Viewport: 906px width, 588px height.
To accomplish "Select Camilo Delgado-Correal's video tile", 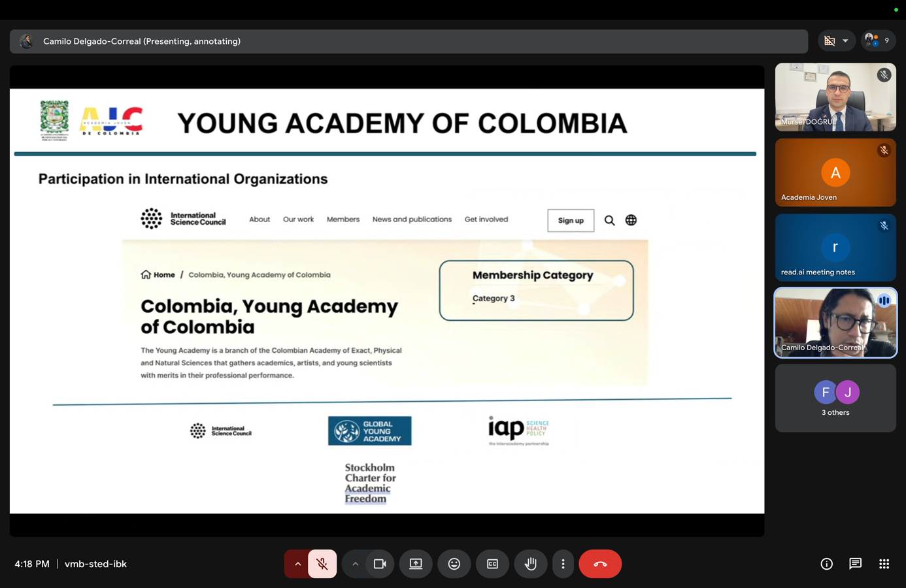I will [835, 323].
